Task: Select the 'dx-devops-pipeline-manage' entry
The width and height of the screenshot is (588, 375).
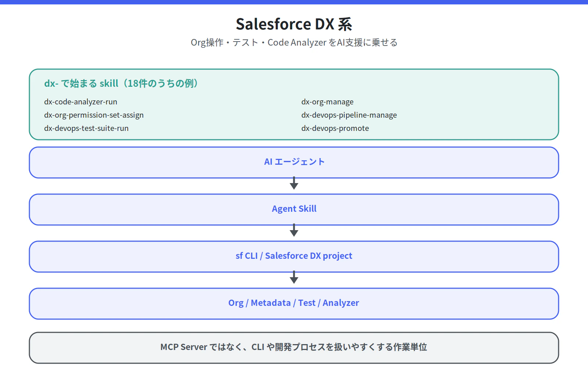Action: pos(349,115)
